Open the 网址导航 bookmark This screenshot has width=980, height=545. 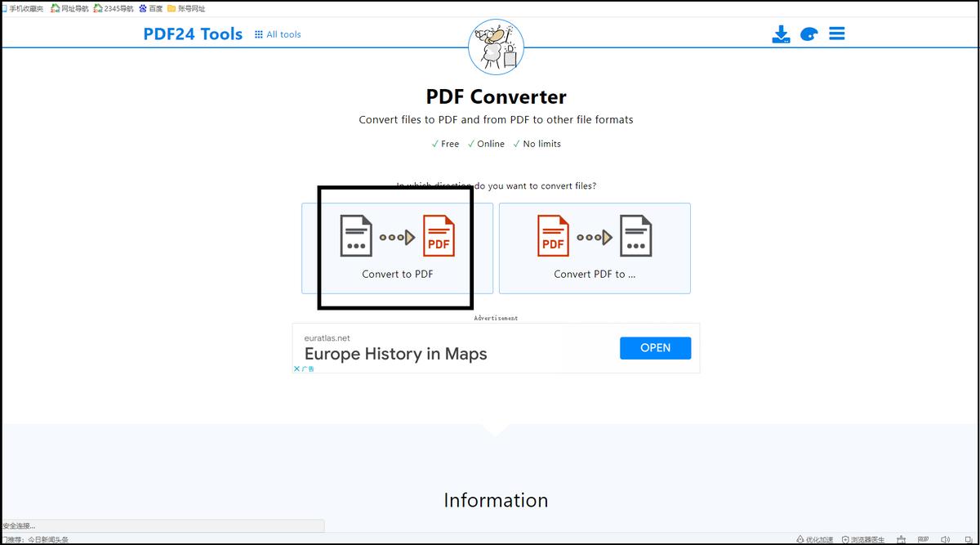(x=69, y=8)
